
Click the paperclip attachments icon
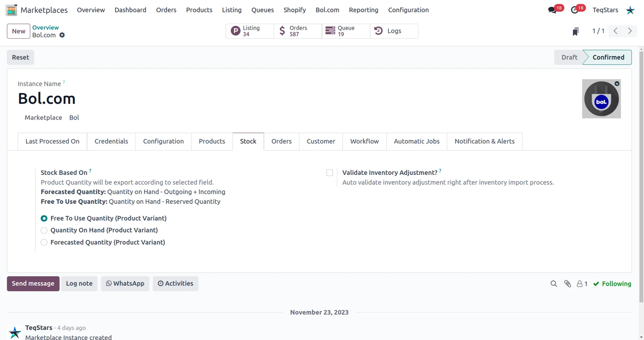(568, 284)
